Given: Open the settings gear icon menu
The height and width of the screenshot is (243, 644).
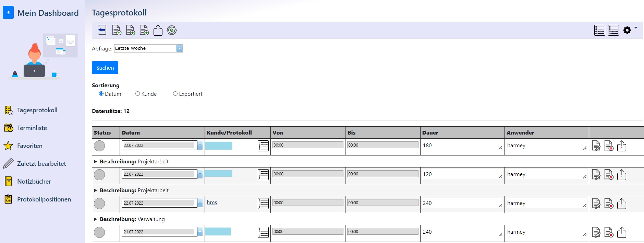Looking at the screenshot, I should pyautogui.click(x=628, y=30).
